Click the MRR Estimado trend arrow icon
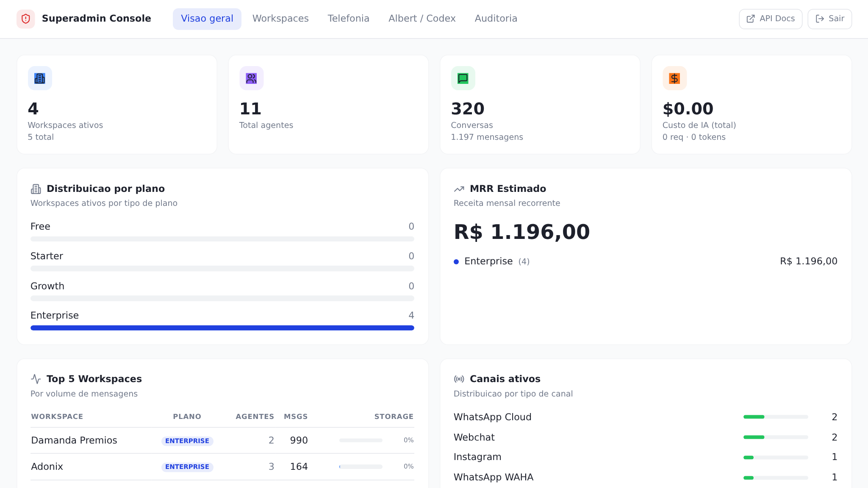 coord(460,189)
